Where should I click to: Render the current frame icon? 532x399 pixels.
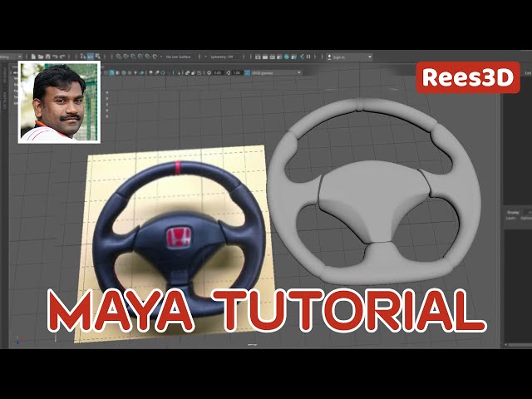[265, 57]
